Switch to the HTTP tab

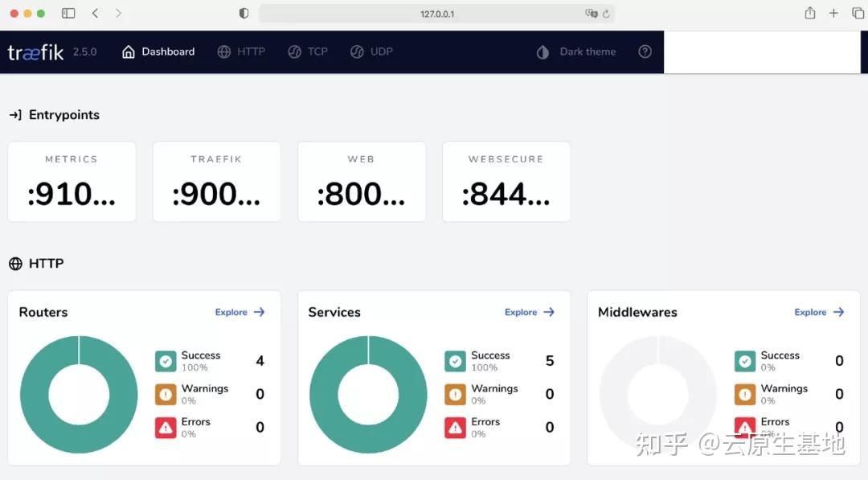coord(251,51)
